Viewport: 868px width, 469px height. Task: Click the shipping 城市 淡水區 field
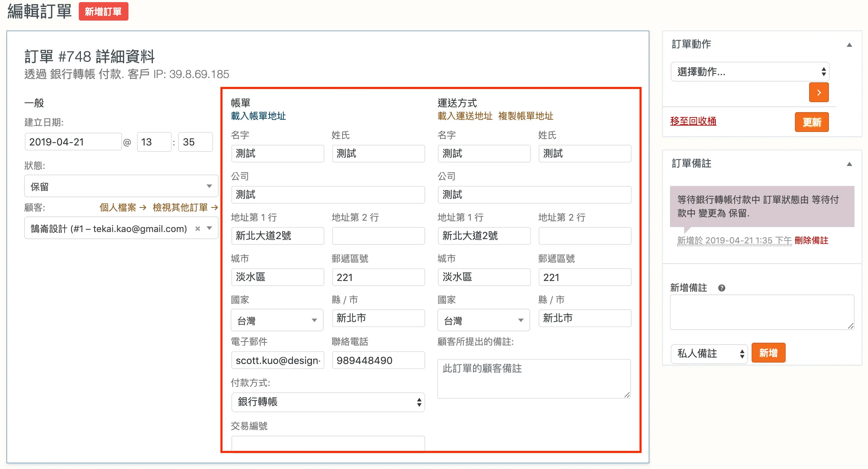click(484, 277)
